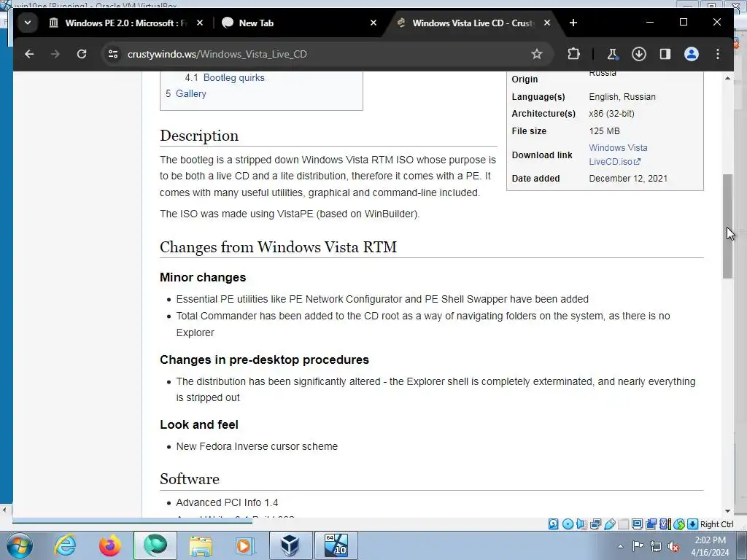Bookmark this page with the star icon

(537, 54)
